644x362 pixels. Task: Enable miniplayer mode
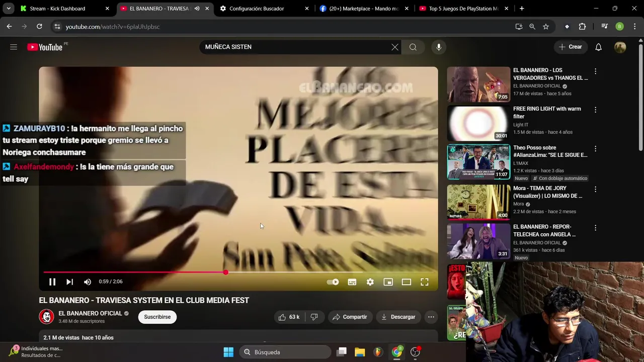pos(388,282)
